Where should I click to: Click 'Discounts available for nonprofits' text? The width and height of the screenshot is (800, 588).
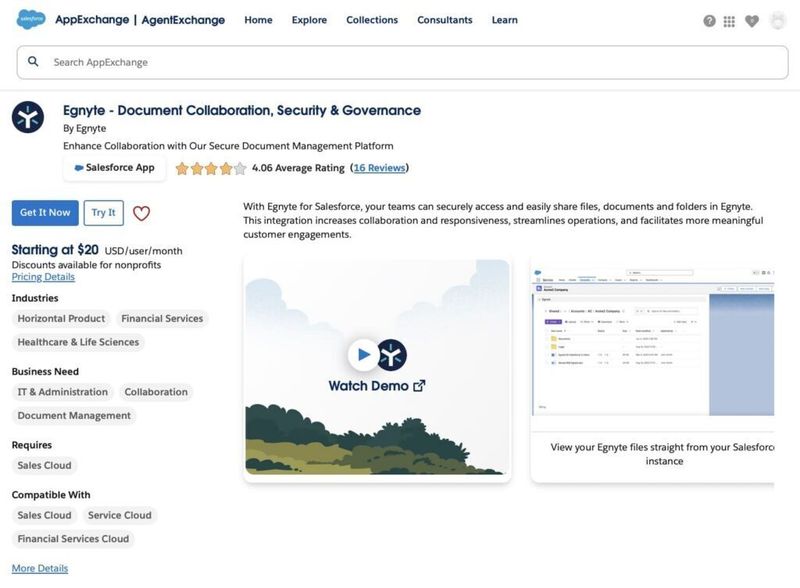[86, 265]
